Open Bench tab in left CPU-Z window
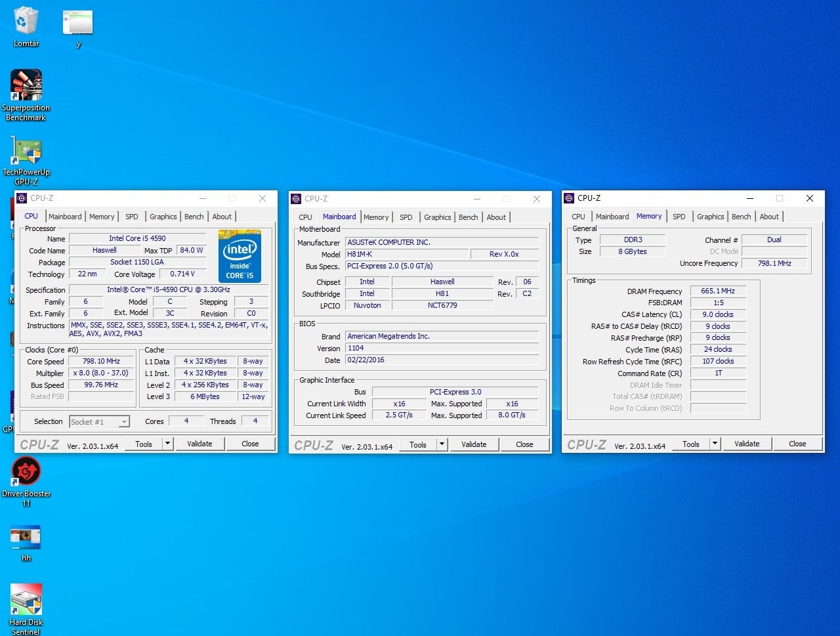This screenshot has width=840, height=636. pos(194,217)
